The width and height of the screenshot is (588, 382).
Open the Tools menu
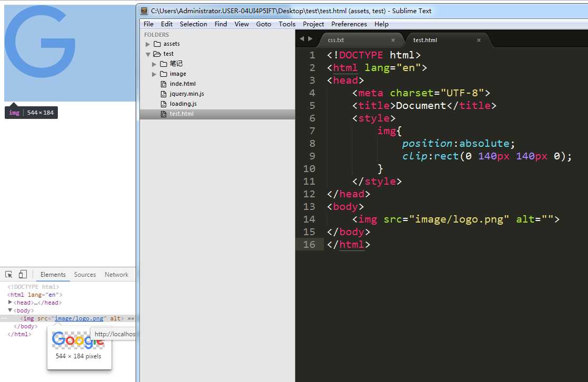coord(287,24)
